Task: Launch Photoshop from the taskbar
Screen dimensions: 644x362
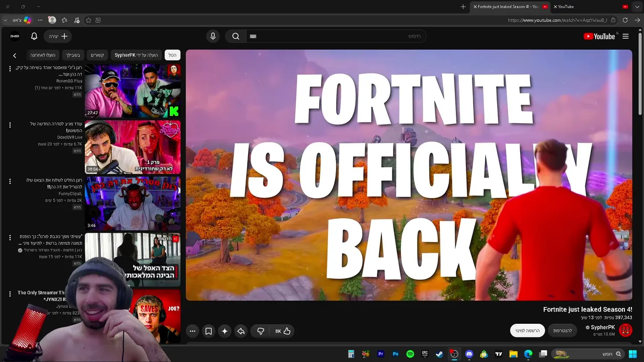Action: point(395,354)
